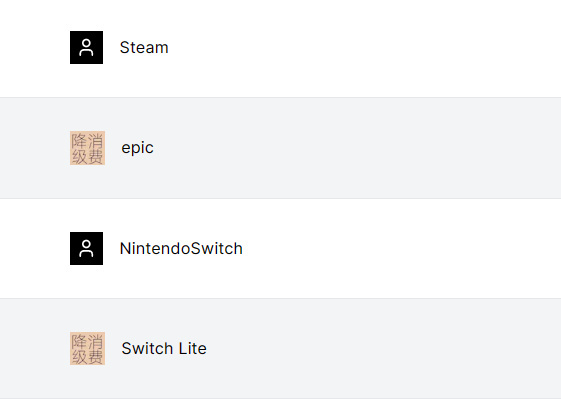View the epic user's 降消级费 picture
This screenshot has height=399, width=561.
87,148
